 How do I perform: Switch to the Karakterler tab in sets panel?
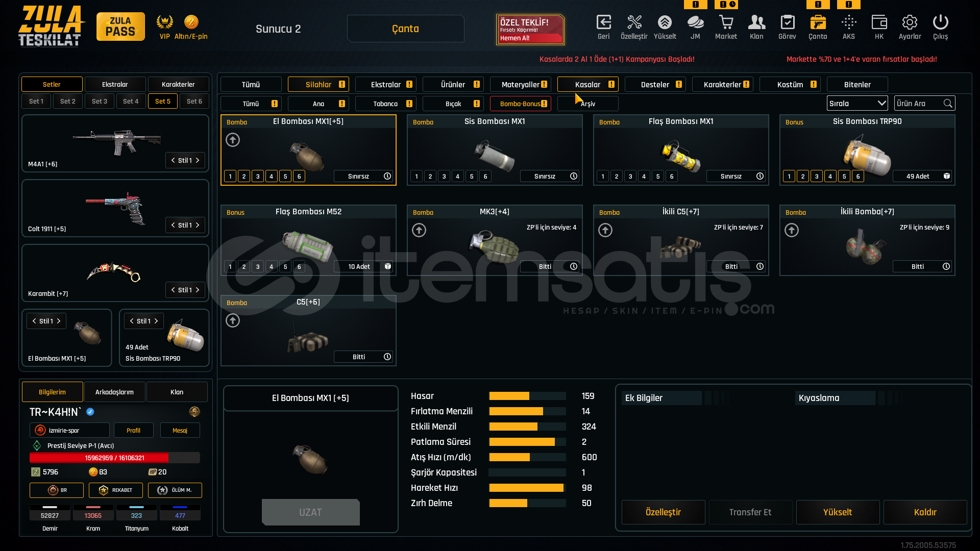(178, 84)
